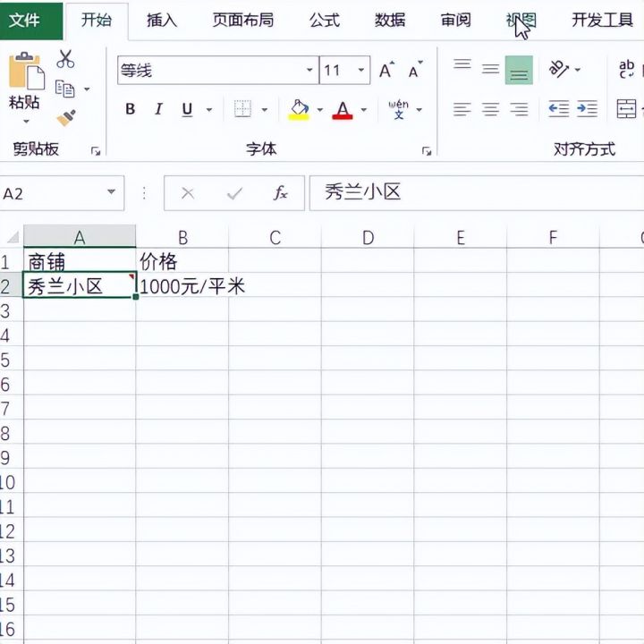The width and height of the screenshot is (644, 644).
Task: Switch to 视图 View tab
Action: coord(521,20)
